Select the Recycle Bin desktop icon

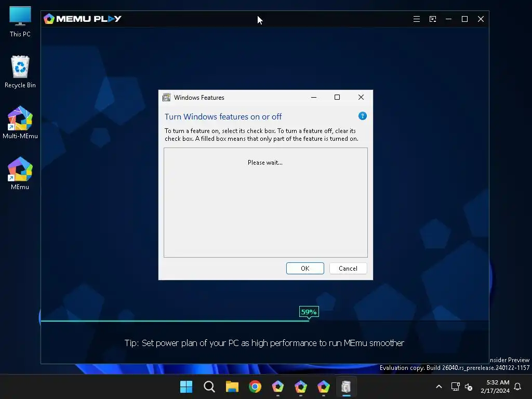point(20,72)
